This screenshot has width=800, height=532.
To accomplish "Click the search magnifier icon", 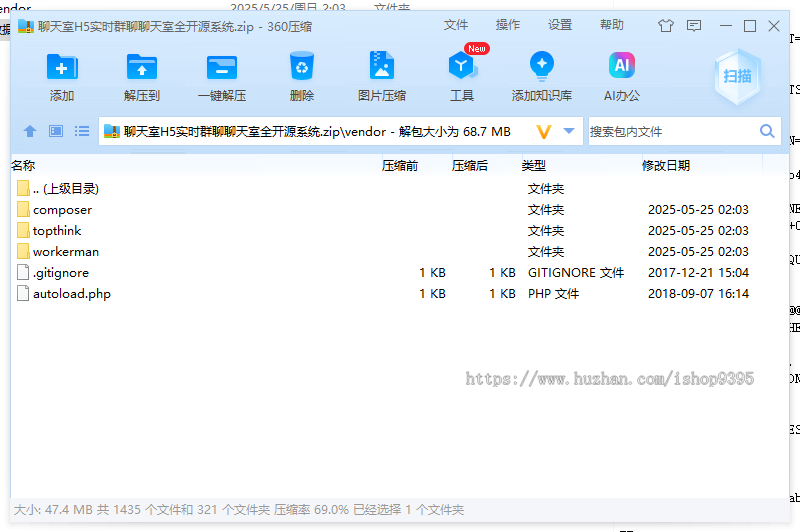I will click(767, 132).
